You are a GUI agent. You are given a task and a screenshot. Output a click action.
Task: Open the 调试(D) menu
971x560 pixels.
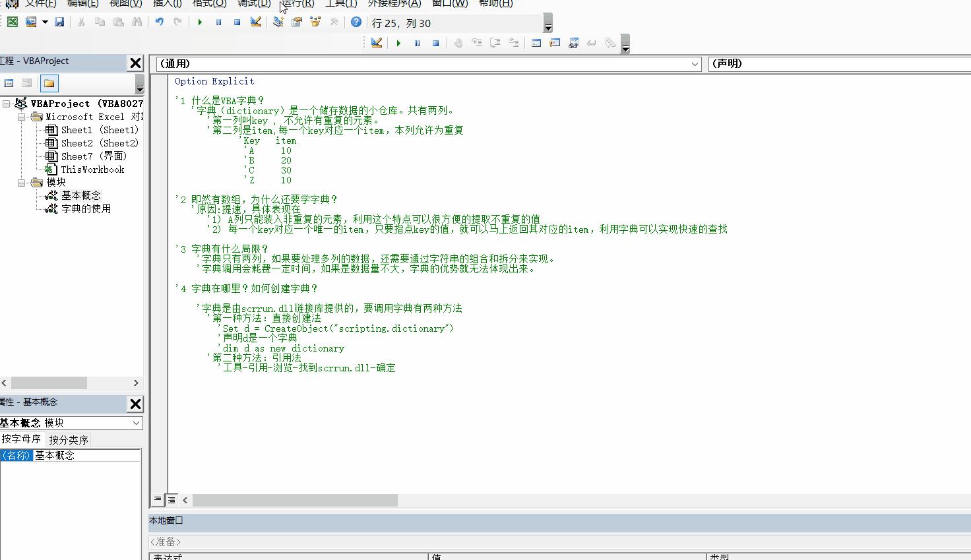pos(254,3)
